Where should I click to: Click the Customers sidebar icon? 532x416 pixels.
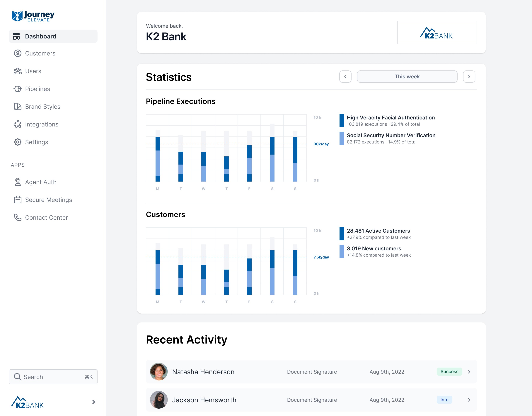coord(18,53)
